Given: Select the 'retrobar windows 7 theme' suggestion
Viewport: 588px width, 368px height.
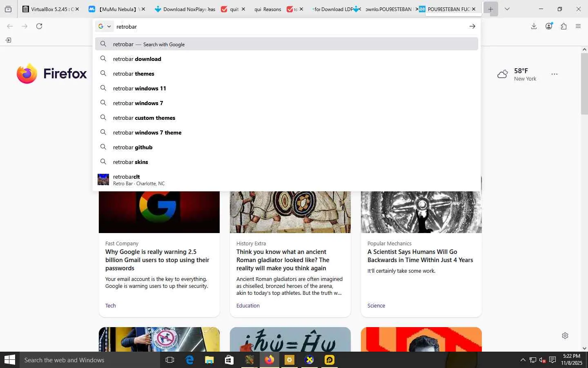Looking at the screenshot, I should click(x=287, y=132).
